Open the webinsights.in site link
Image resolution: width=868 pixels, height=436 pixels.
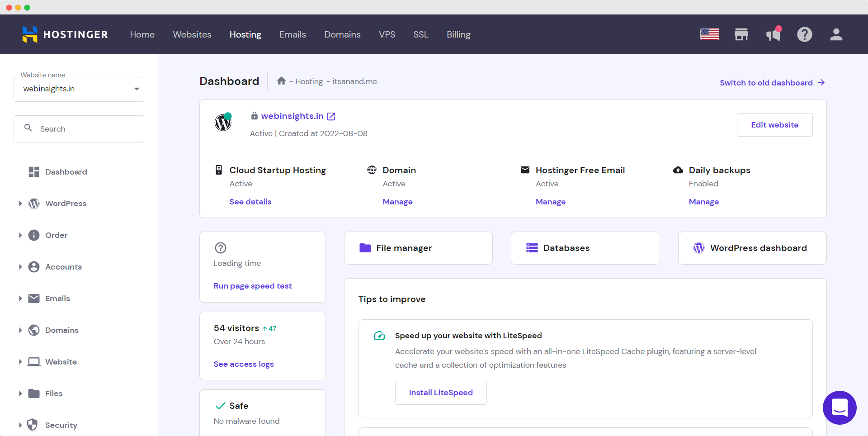click(292, 116)
